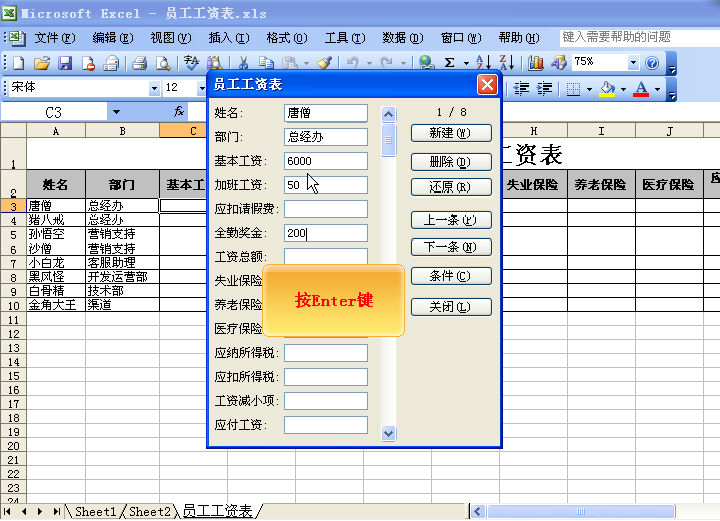Insert function fx button
Viewport: 720px width, 521px height.
coord(179,112)
